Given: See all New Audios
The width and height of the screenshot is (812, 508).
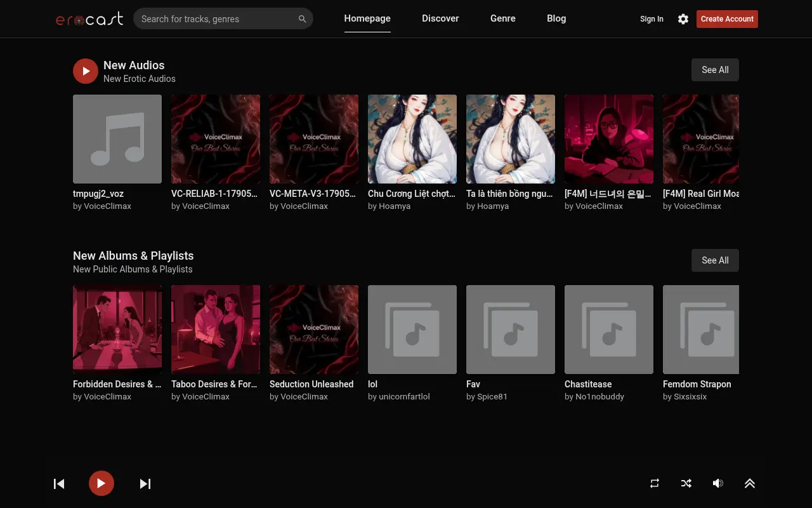Looking at the screenshot, I should pos(715,70).
